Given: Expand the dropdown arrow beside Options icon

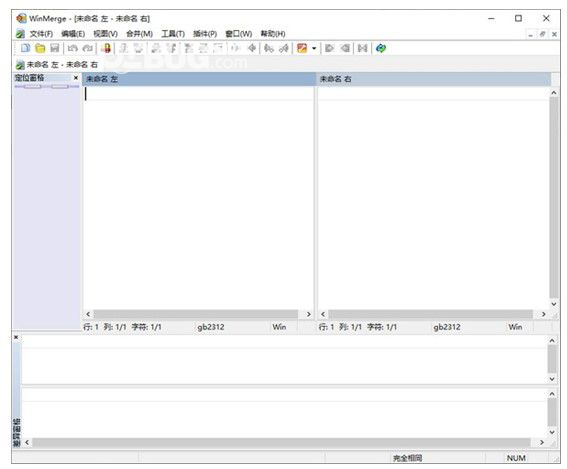Looking at the screenshot, I should (x=314, y=48).
